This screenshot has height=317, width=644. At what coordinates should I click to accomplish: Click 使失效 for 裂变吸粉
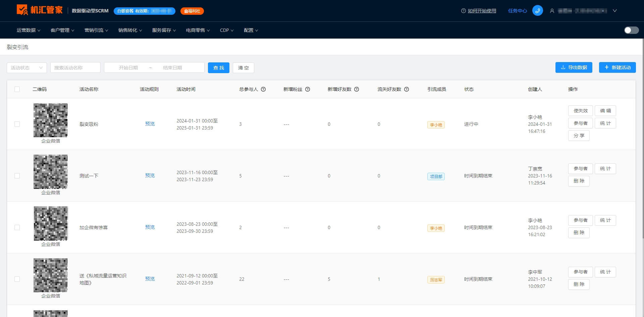[581, 111]
